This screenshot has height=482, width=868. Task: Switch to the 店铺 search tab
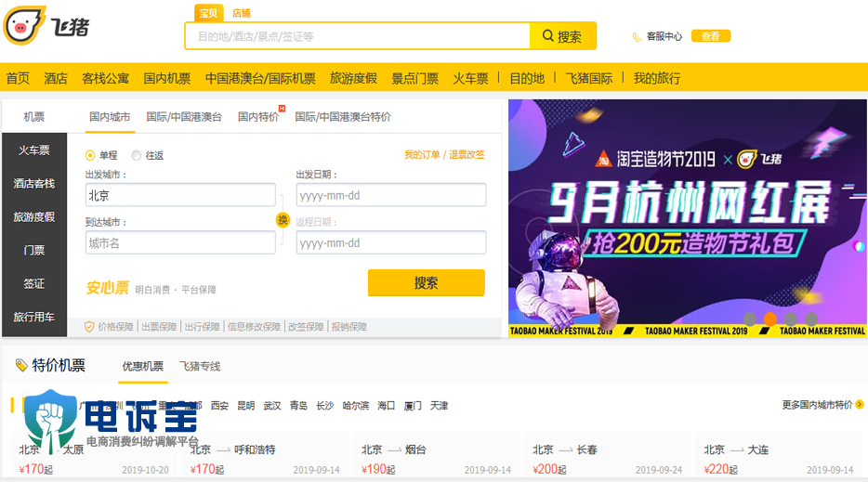pos(242,13)
